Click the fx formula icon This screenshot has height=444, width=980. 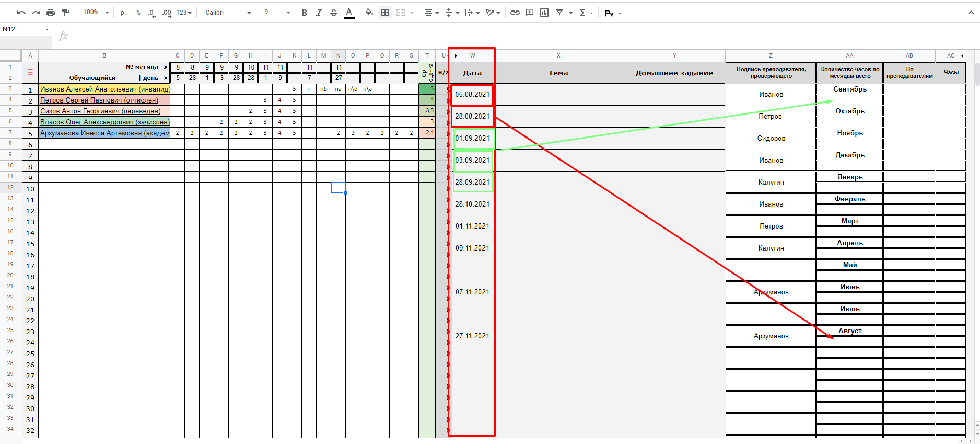63,36
